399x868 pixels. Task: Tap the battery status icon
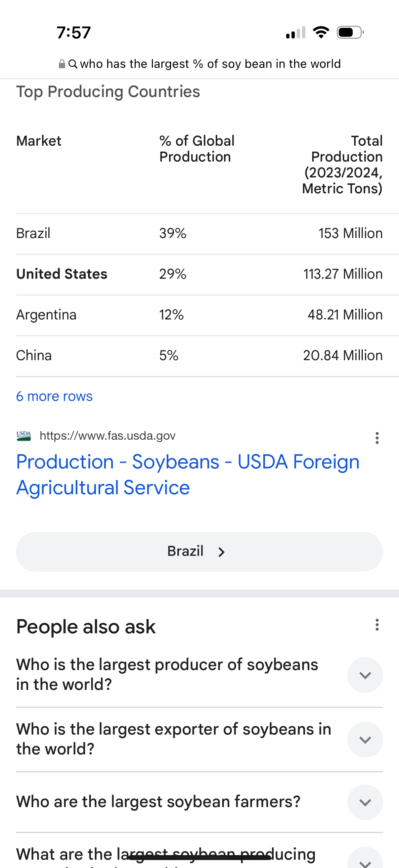(350, 33)
